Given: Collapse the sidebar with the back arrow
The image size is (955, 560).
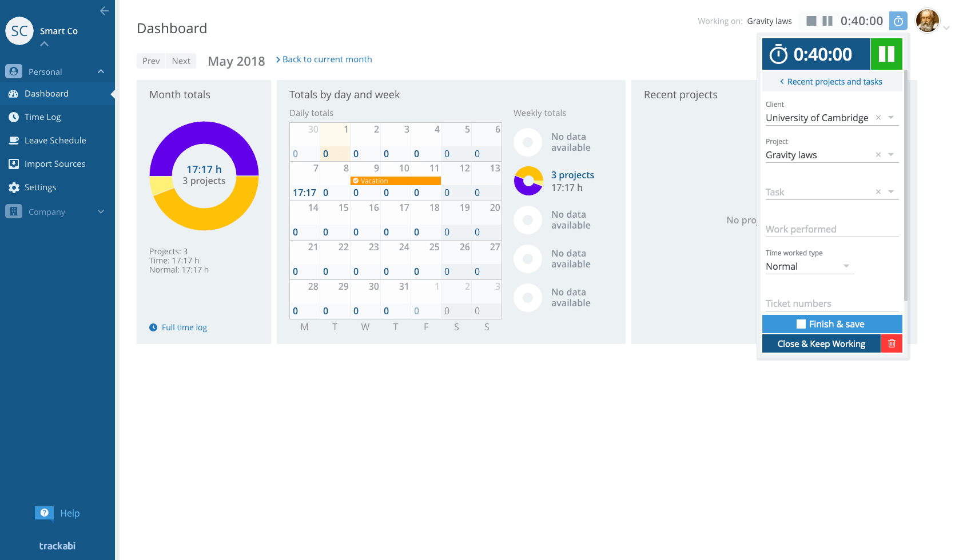Looking at the screenshot, I should 104,11.
